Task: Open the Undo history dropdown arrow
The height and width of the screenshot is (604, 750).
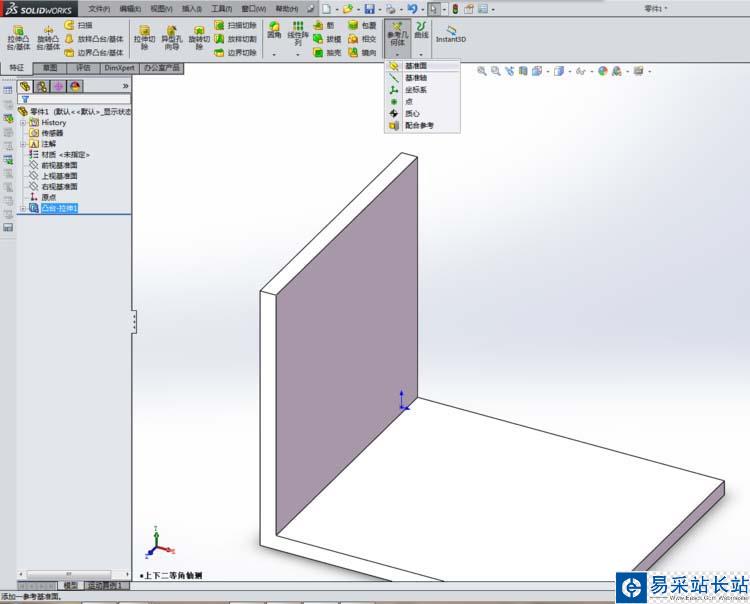Action: point(422,9)
